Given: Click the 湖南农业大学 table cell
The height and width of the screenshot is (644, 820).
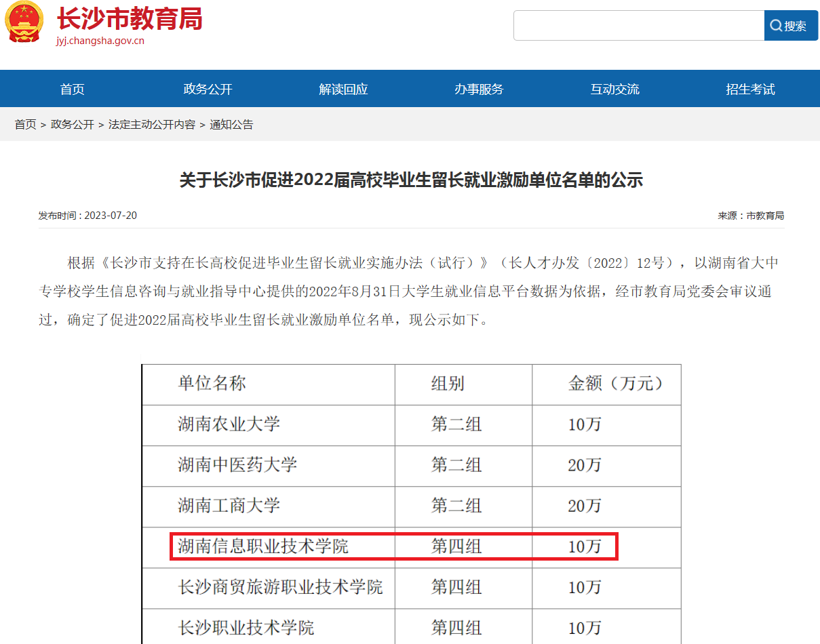Looking at the screenshot, I should (x=229, y=425).
